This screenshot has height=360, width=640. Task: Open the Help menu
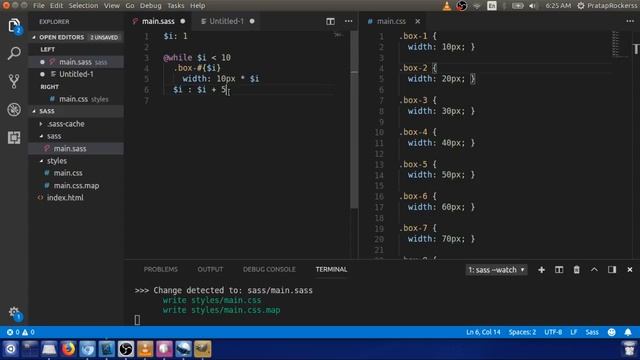tap(198, 6)
